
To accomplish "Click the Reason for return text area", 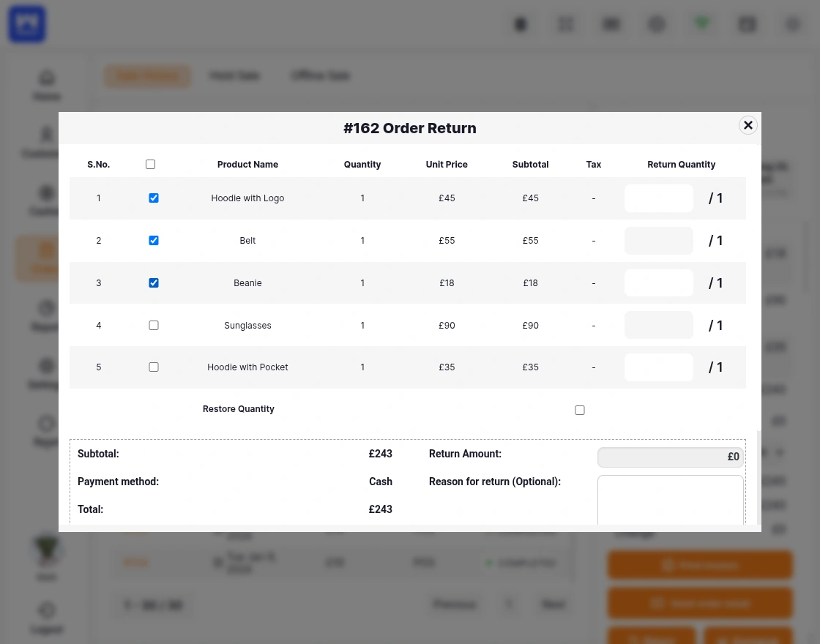I will [x=671, y=501].
